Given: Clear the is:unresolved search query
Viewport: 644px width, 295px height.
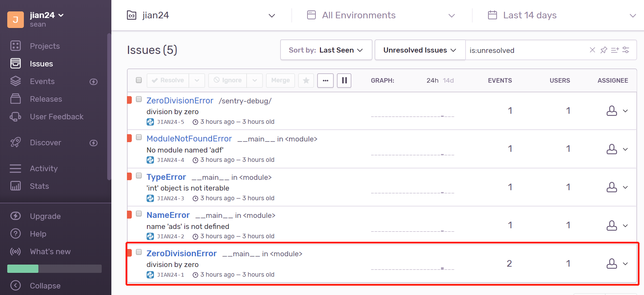Looking at the screenshot, I should click(x=592, y=50).
